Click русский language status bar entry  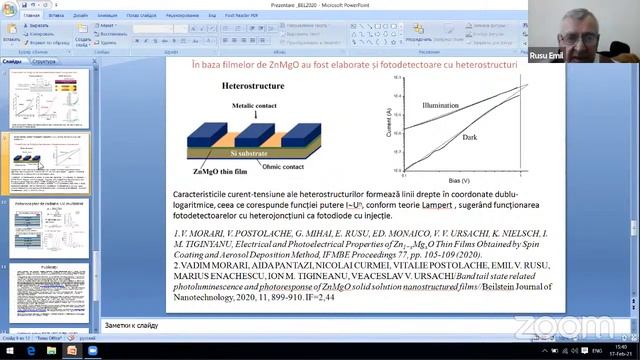coord(87,338)
